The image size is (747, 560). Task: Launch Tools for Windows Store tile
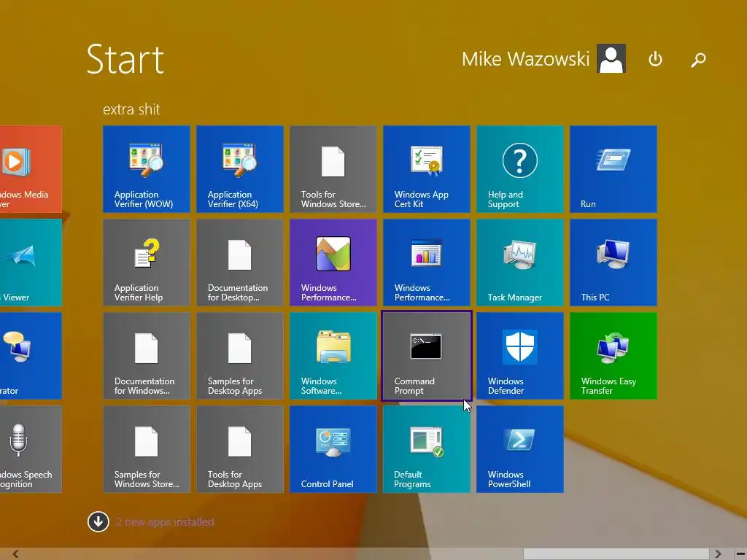(333, 169)
